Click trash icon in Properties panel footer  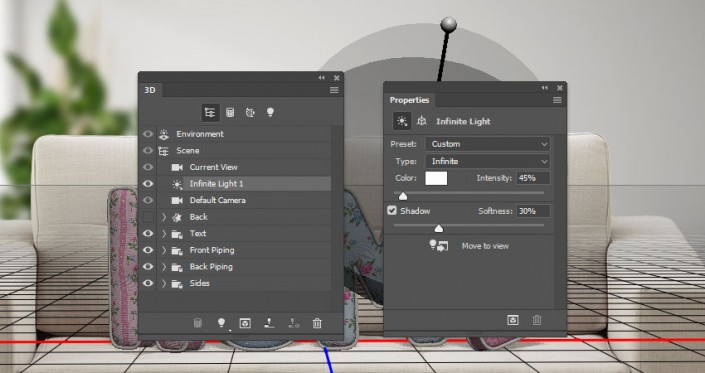point(537,320)
